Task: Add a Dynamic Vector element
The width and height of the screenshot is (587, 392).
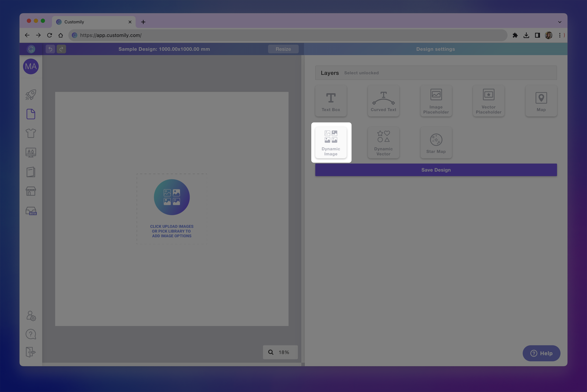Action: pyautogui.click(x=383, y=142)
